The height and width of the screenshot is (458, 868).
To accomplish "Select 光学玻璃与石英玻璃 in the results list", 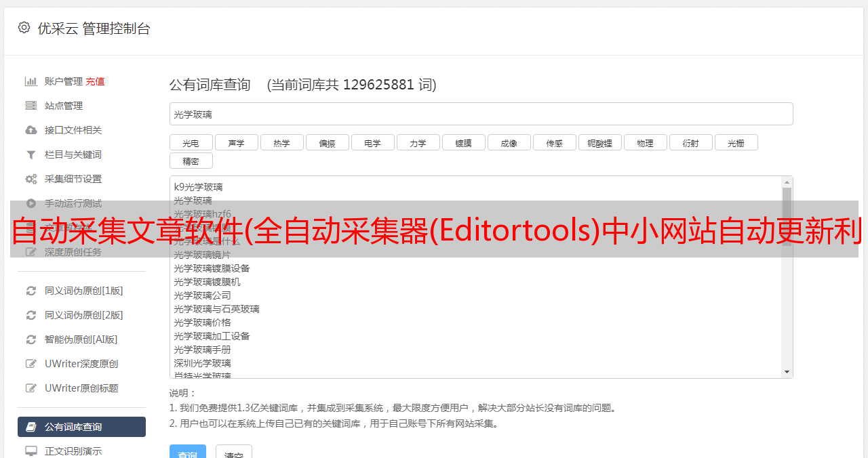I will tap(216, 309).
